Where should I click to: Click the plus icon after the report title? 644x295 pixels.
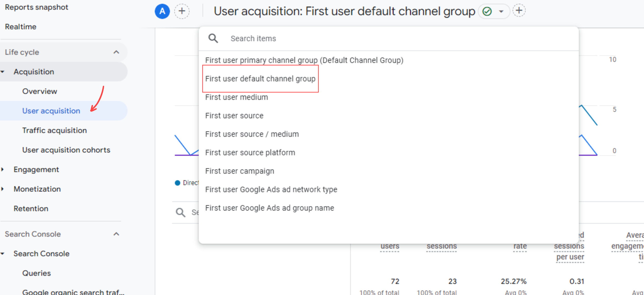tap(519, 11)
